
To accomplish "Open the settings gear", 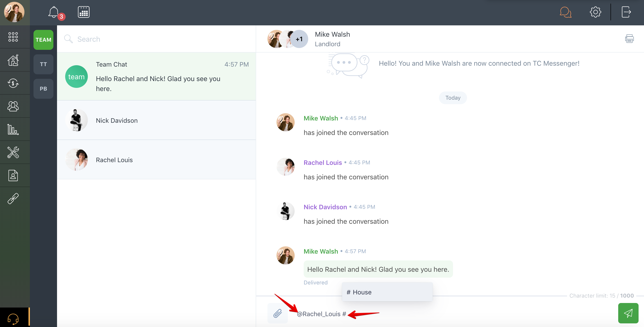I will [x=596, y=12].
